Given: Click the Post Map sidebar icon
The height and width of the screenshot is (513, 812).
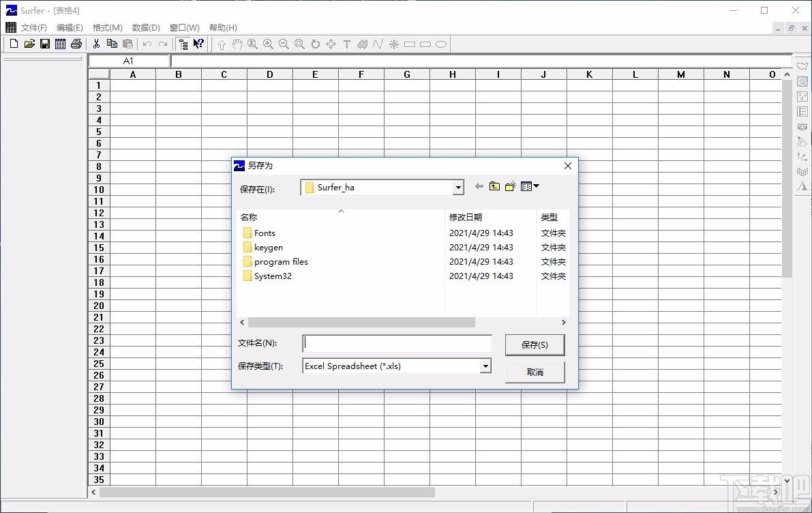Looking at the screenshot, I should click(802, 96).
